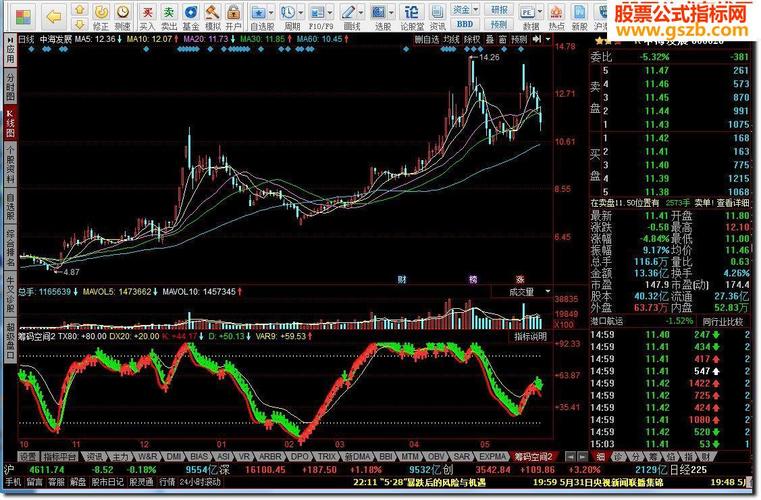
Task: Open the 成交量 indicator dropdown
Action: coord(548,291)
